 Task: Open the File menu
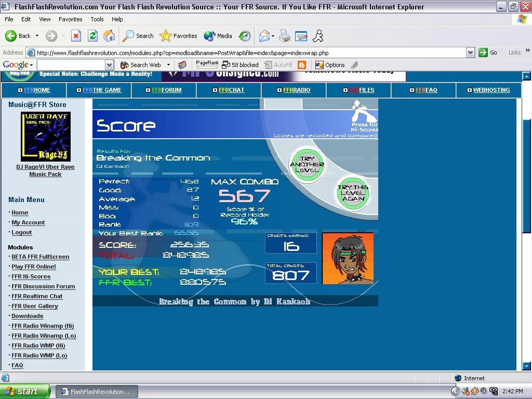pos(9,19)
